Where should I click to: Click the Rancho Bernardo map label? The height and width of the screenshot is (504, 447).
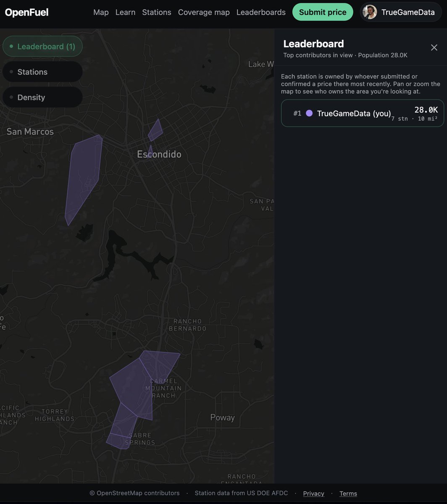coord(188,325)
